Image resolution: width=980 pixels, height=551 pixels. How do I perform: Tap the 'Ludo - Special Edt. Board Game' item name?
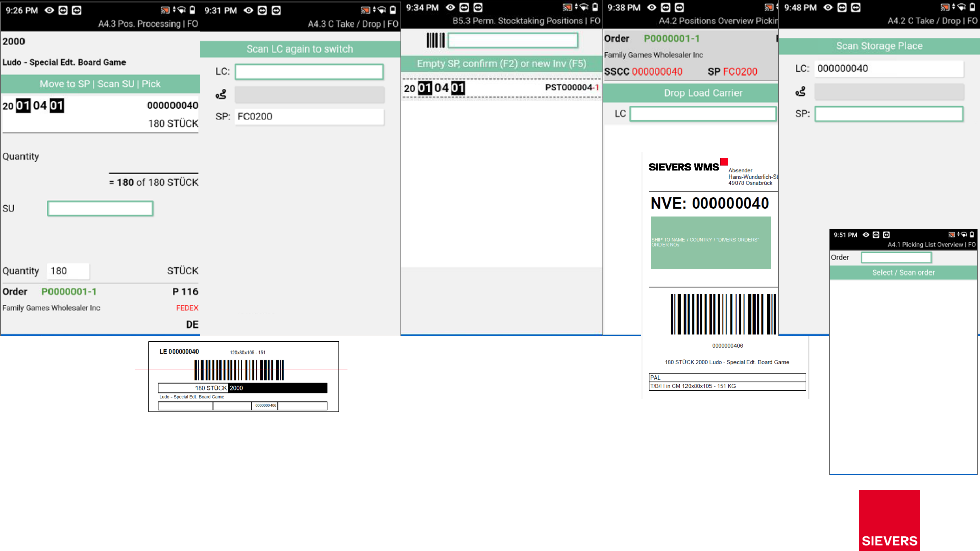point(64,62)
